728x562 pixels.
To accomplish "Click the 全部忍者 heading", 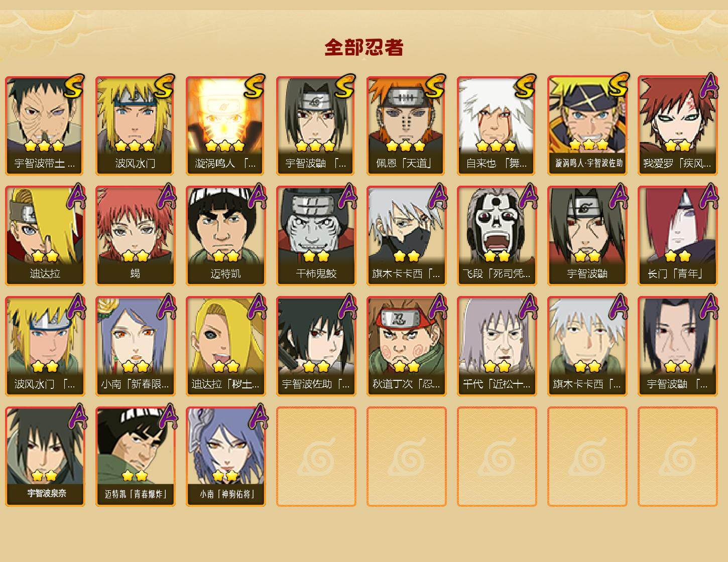I will click(x=364, y=47).
